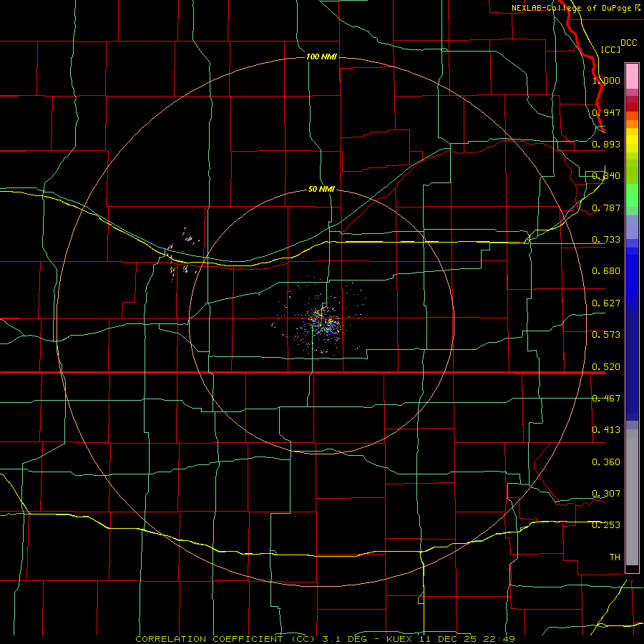Viewport: 644px width, 644px height.
Task: Select the 50 NMI range ring label
Action: click(x=321, y=189)
